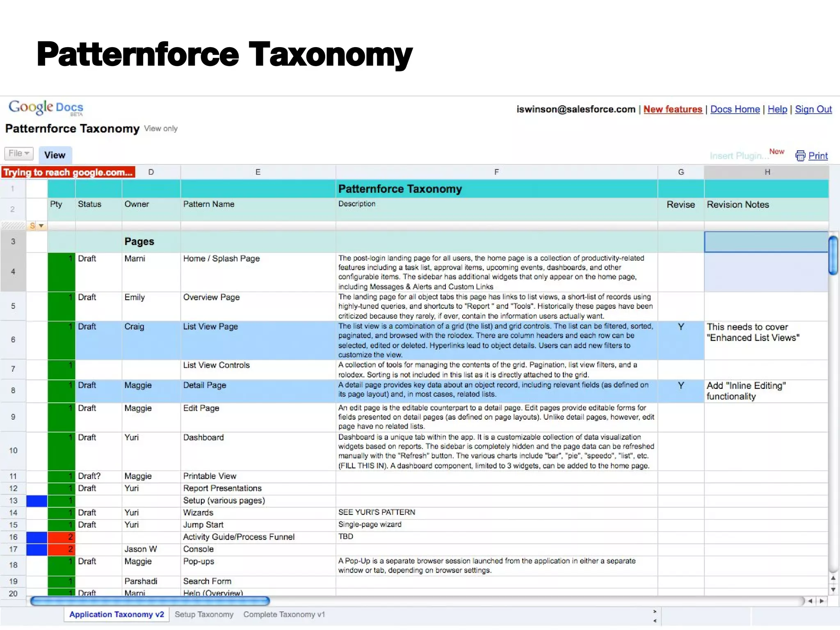Select the 'Report Presentations' cell
Viewport: 840px width, 630px height.
(x=258, y=488)
